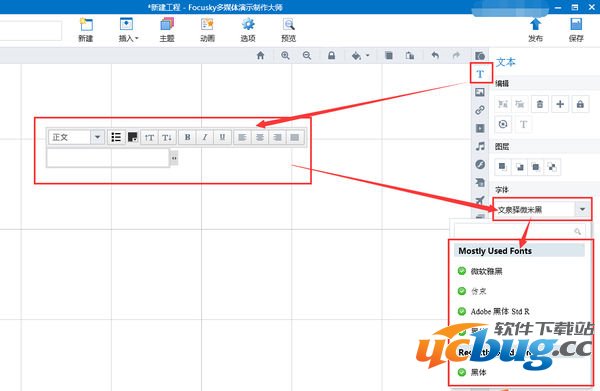Align text left

[242, 137]
